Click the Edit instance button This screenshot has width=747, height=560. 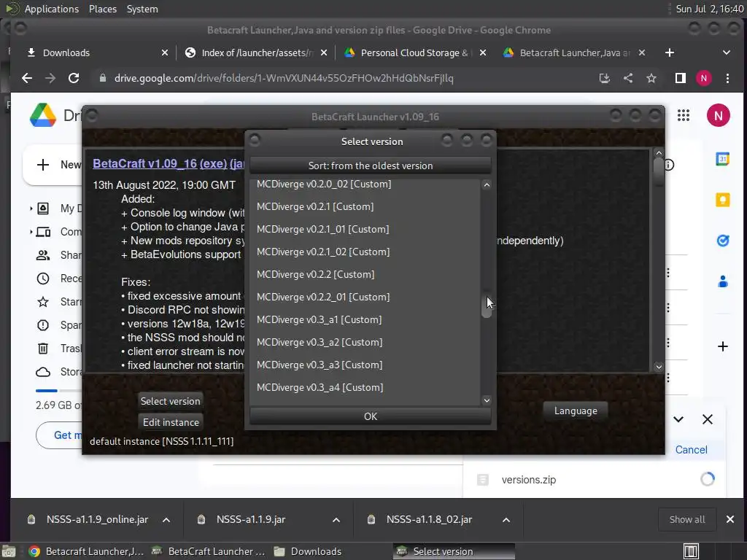coord(171,422)
